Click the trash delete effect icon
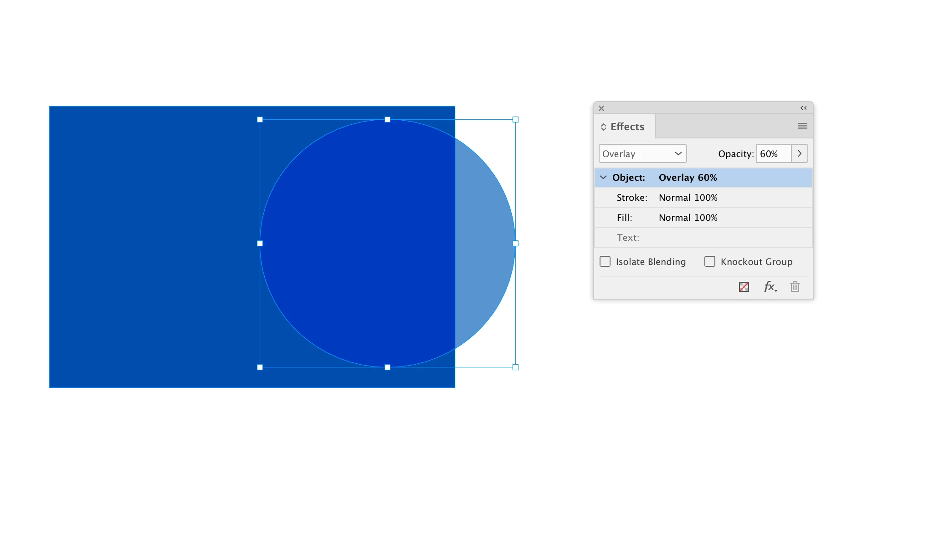The image size is (934, 560). click(795, 286)
